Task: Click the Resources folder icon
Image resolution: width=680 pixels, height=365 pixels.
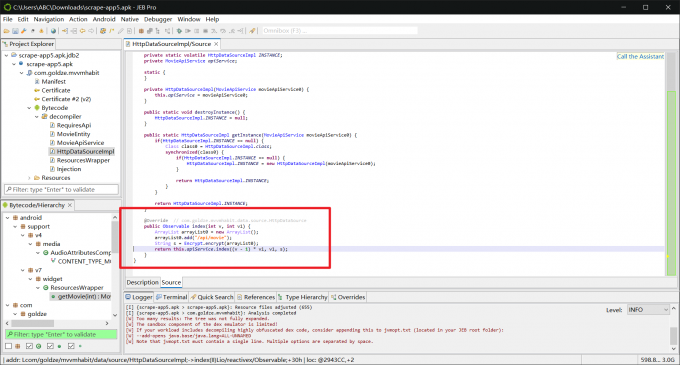Action: tap(37, 178)
